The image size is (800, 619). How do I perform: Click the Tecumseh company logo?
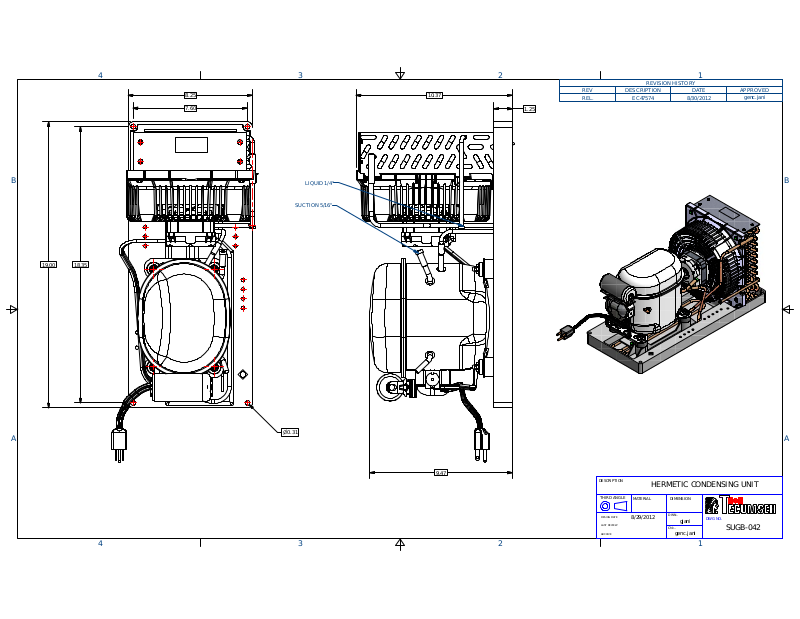pos(740,505)
